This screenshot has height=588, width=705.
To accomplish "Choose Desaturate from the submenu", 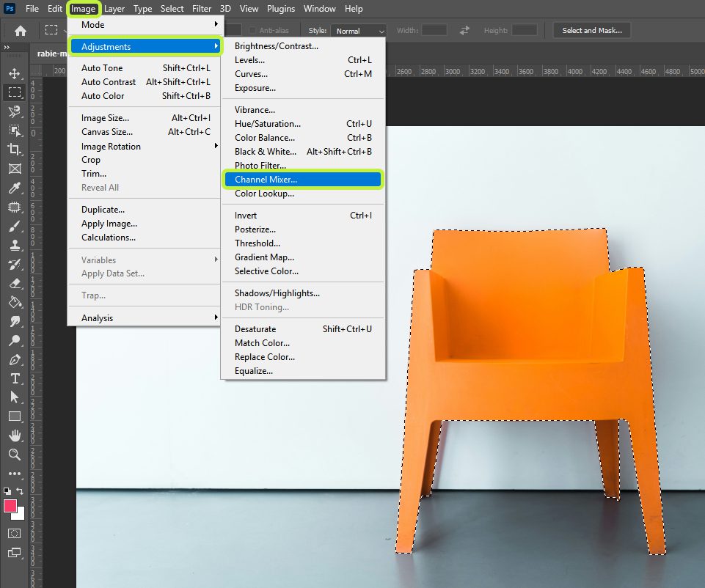I will pyautogui.click(x=303, y=328).
